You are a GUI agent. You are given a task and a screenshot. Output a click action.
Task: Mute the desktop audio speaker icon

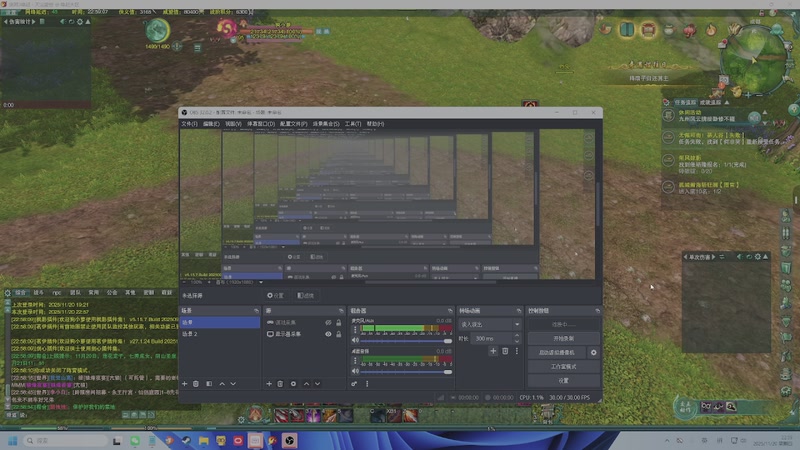click(355, 371)
